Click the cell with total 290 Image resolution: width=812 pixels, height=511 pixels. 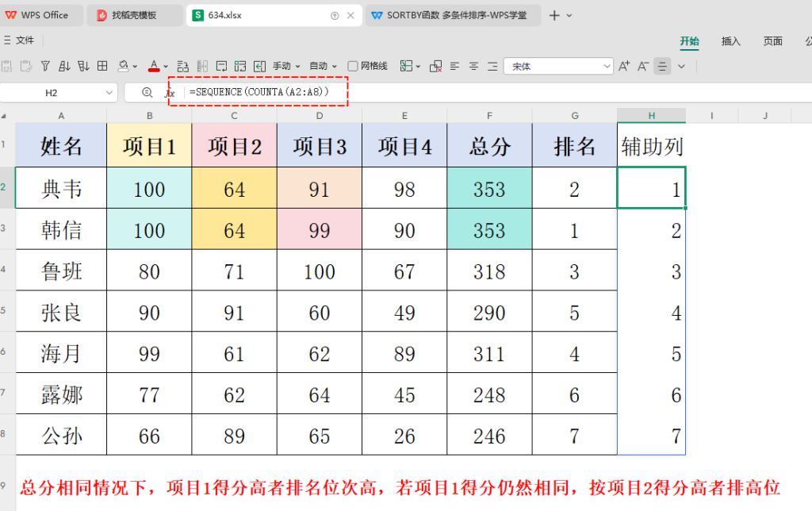click(x=489, y=311)
